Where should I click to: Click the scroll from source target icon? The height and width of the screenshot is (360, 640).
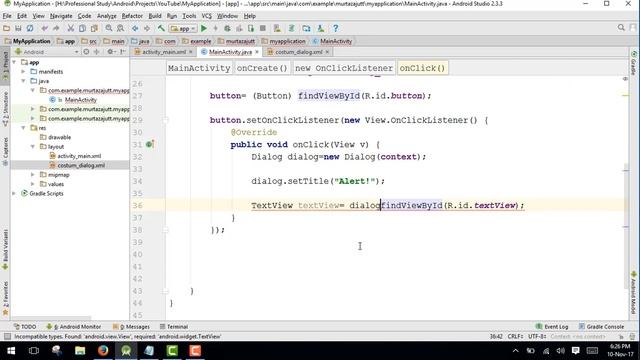tap(86, 52)
